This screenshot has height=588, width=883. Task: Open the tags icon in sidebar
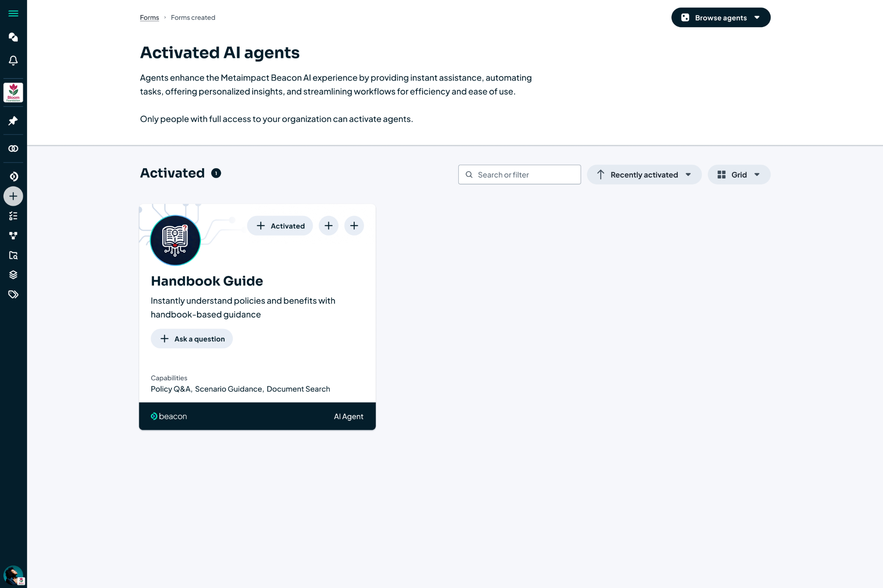(x=13, y=294)
